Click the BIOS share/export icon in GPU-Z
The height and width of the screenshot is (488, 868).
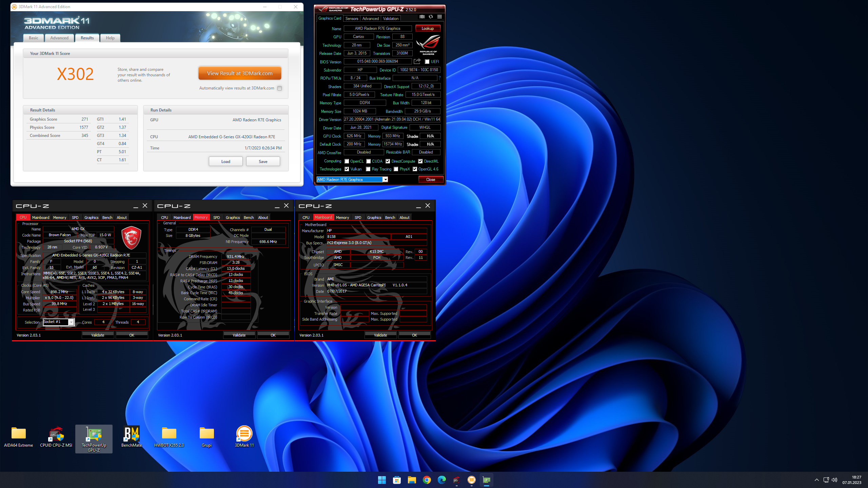click(x=417, y=61)
